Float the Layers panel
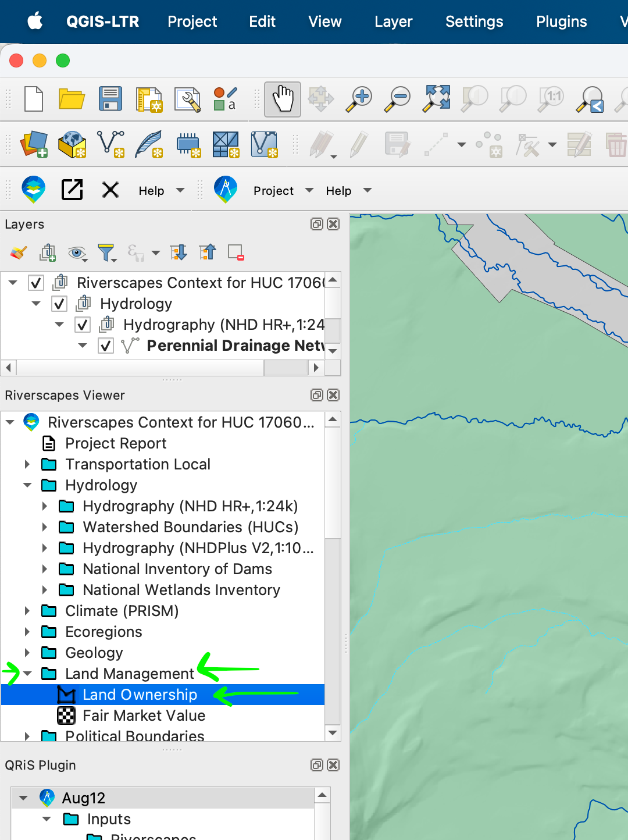 pos(316,224)
